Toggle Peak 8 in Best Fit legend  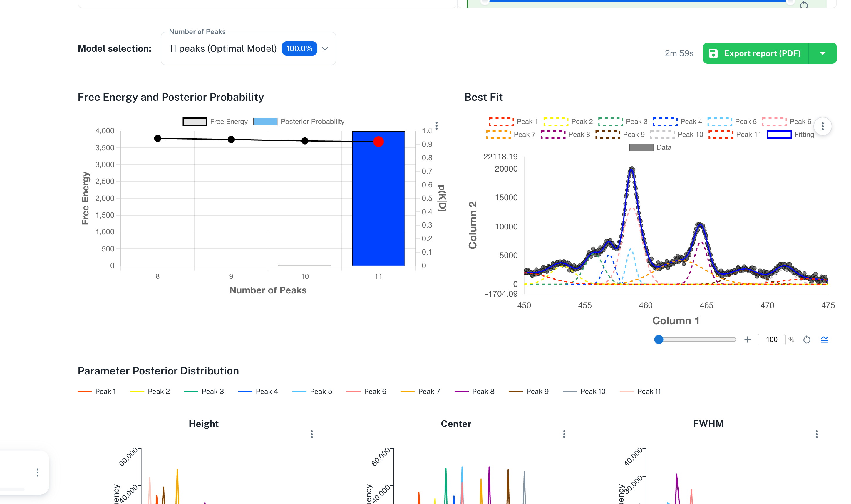[565, 135]
